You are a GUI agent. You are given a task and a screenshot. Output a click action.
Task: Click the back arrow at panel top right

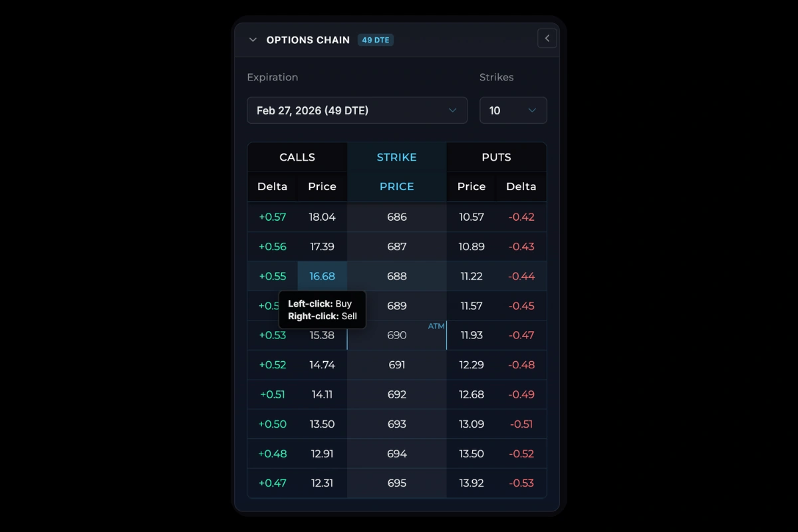547,38
